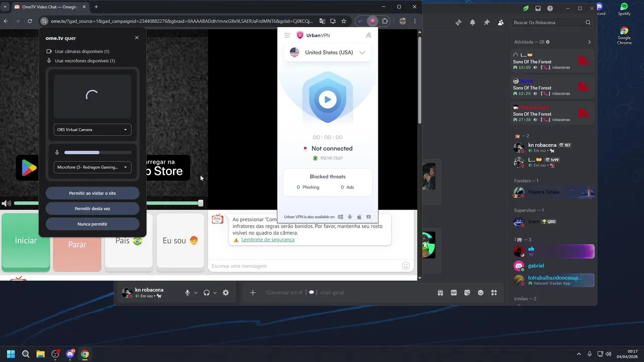Click the Urban VPN extension icon in Chrome toolbar
Image resolution: width=644 pixels, height=362 pixels.
372,21
